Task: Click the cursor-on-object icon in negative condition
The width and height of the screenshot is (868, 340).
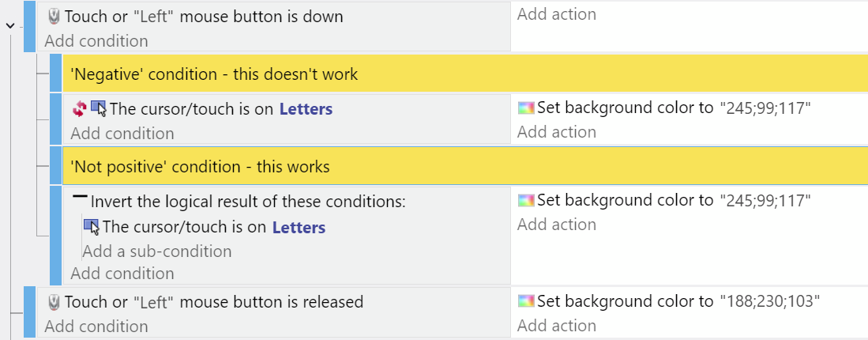Action: click(99, 108)
